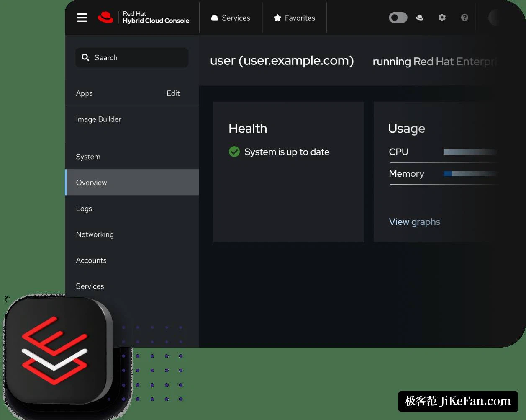Click the Edit link beside Apps
This screenshot has height=420, width=526.
[x=173, y=93]
